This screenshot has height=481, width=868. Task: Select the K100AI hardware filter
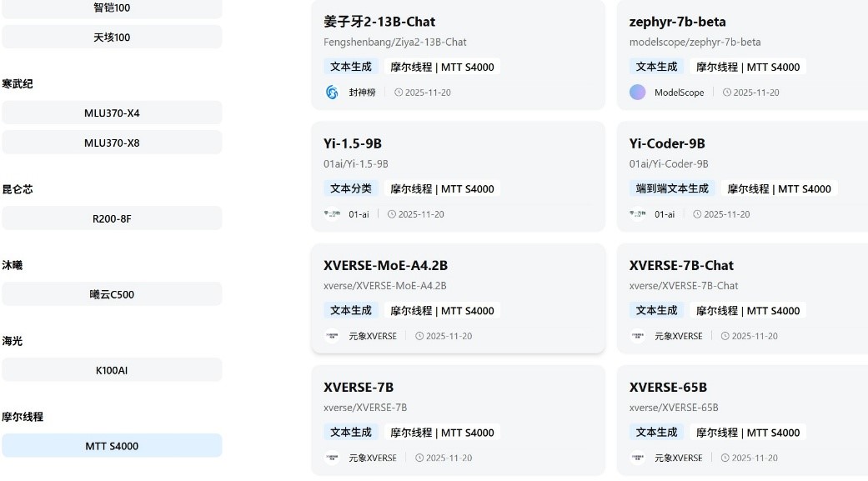coord(112,370)
